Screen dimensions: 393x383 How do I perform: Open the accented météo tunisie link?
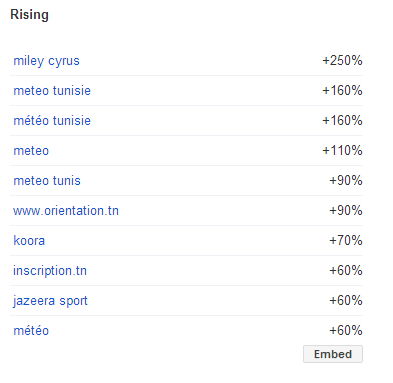click(x=52, y=120)
